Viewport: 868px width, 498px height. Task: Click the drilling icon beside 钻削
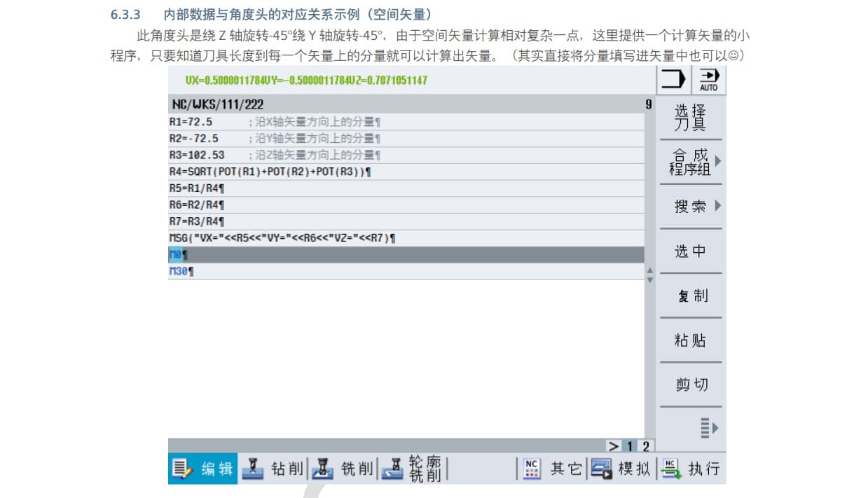(252, 469)
